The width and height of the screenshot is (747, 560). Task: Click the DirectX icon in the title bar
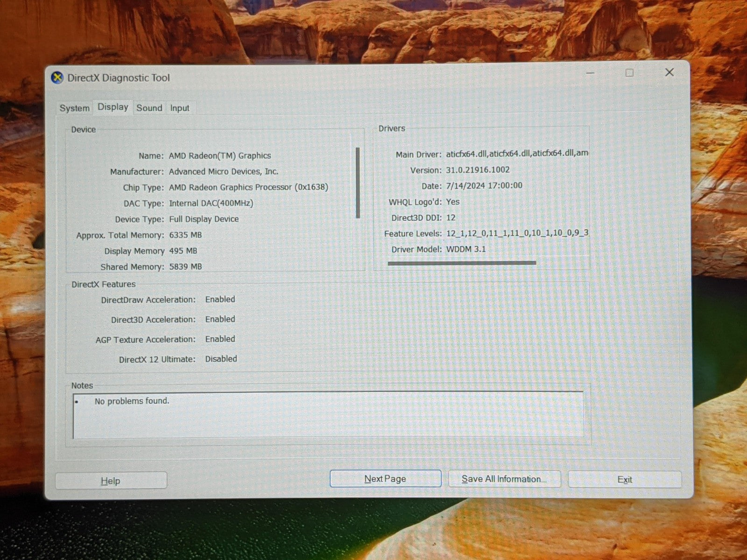click(57, 77)
